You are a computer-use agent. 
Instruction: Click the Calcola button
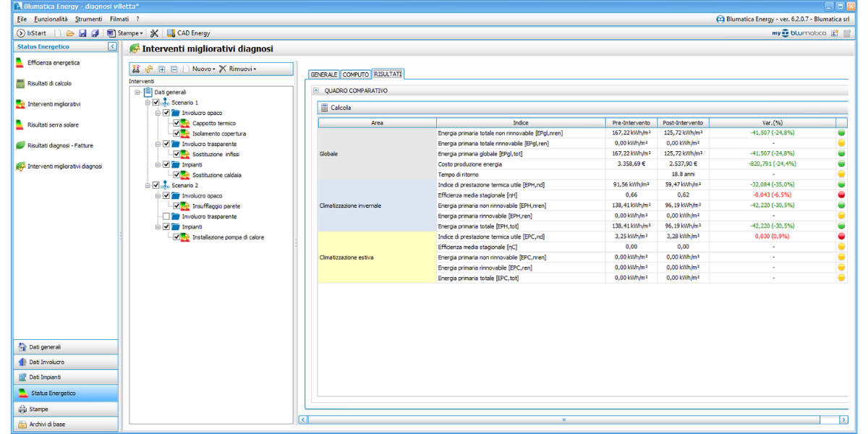tap(341, 108)
